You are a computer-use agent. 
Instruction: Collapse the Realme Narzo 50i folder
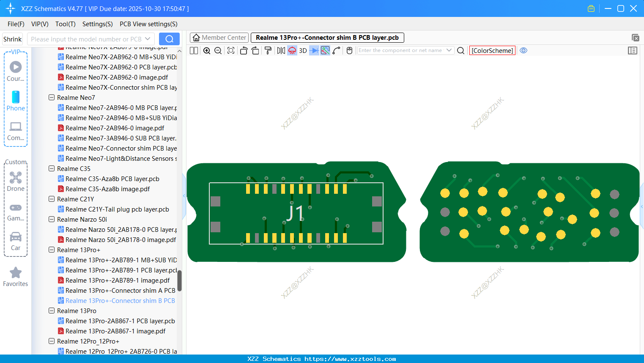[x=52, y=220]
